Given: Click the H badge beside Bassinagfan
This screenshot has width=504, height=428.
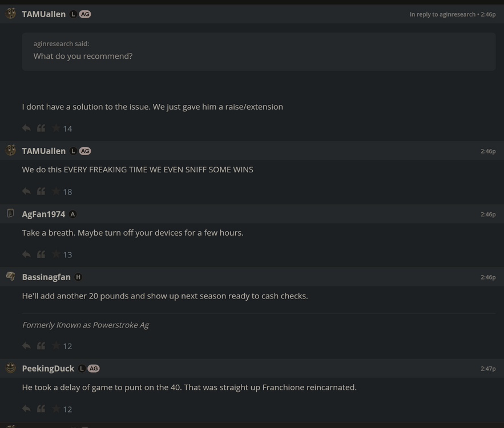Looking at the screenshot, I should click(x=78, y=277).
